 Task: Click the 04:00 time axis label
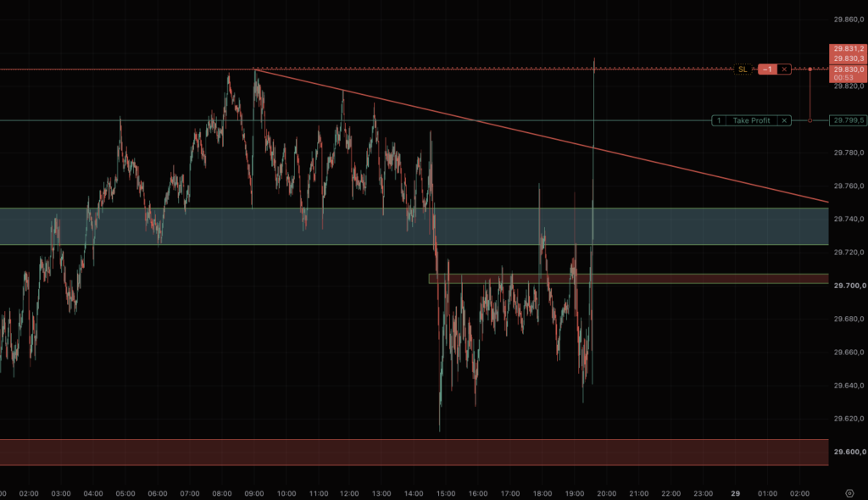[93, 493]
